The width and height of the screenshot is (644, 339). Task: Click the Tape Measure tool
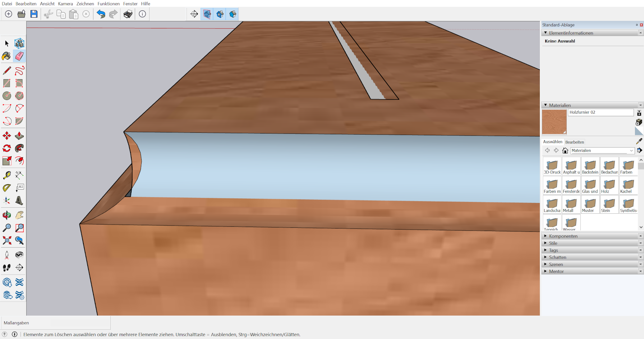pyautogui.click(x=6, y=175)
